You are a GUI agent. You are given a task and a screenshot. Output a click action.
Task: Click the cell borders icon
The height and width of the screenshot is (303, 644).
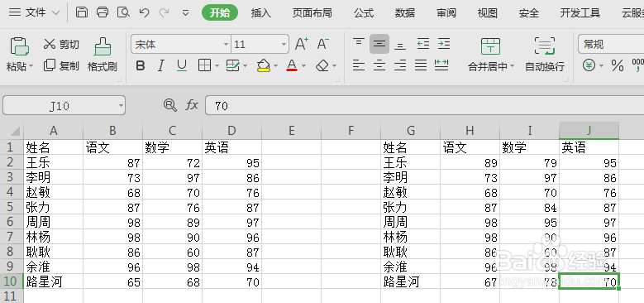[204, 65]
